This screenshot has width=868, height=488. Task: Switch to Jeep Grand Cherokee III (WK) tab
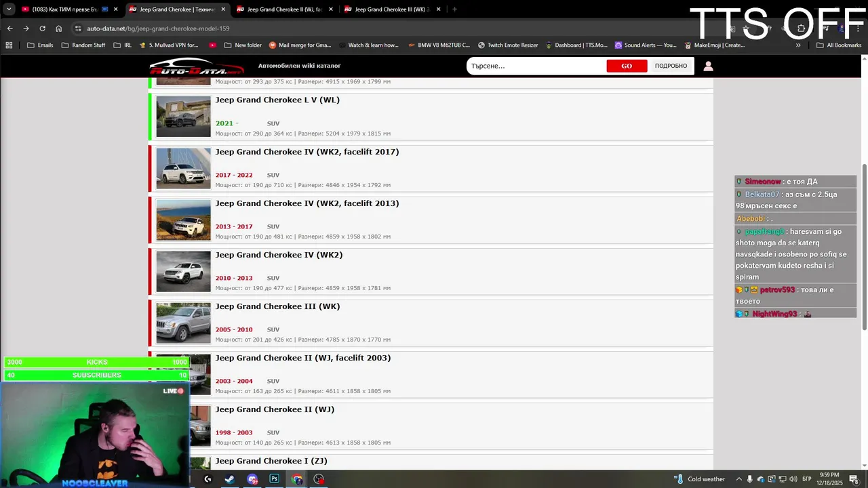click(392, 9)
